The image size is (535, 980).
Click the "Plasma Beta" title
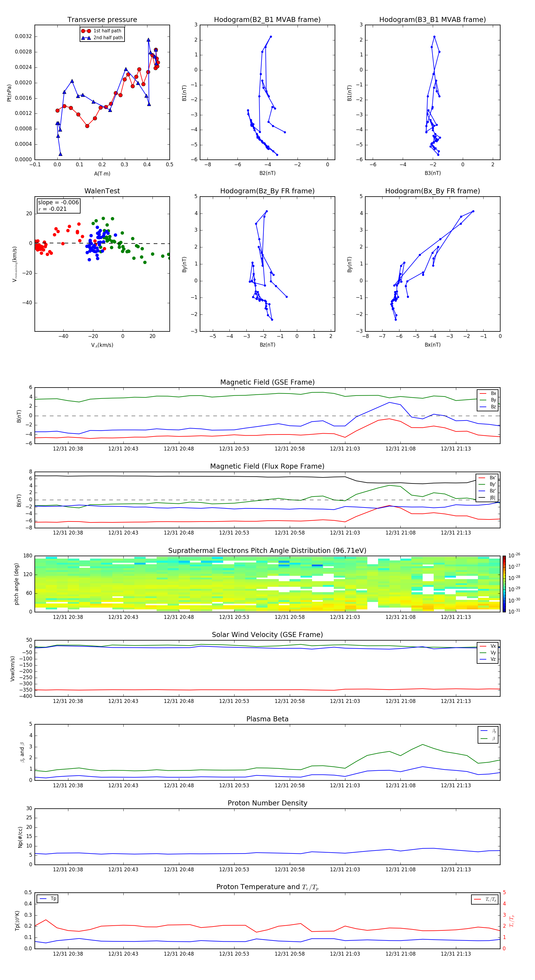click(x=267, y=719)
